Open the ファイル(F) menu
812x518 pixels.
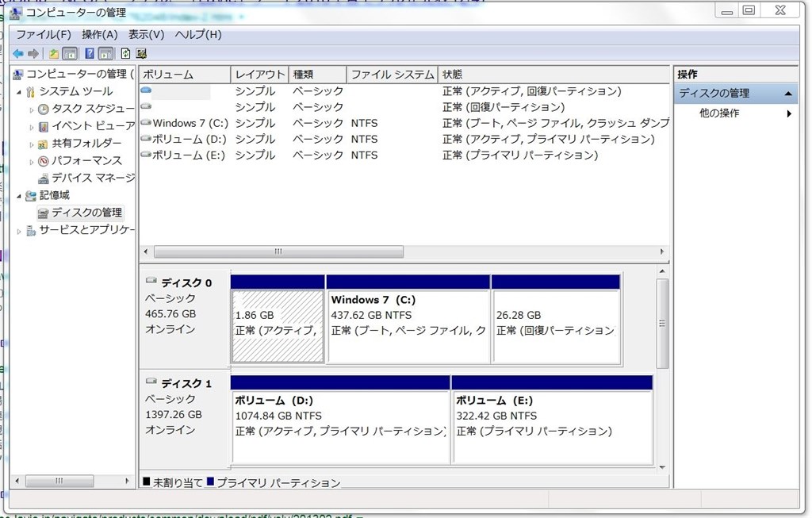click(44, 35)
